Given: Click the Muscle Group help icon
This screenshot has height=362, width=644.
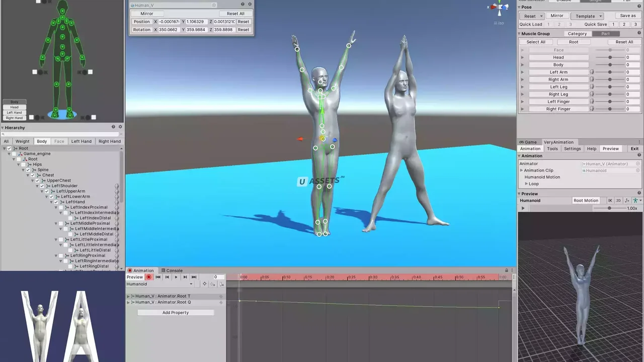Looking at the screenshot, I should pos(640,34).
